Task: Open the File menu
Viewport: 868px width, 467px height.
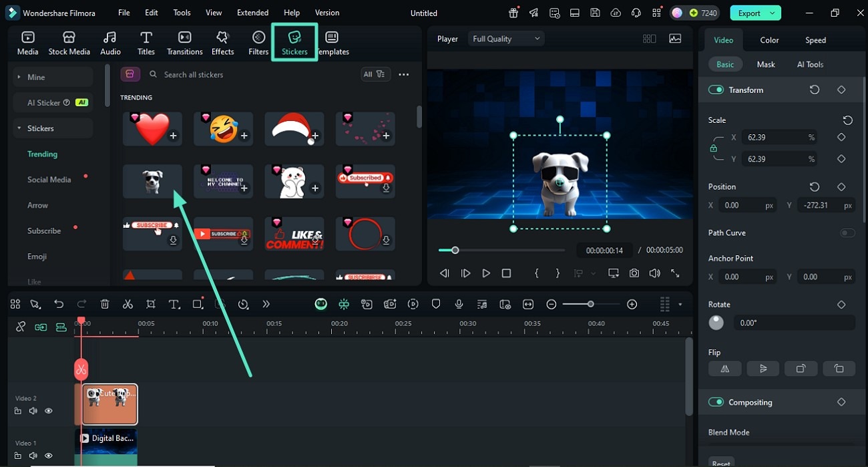Action: [124, 13]
